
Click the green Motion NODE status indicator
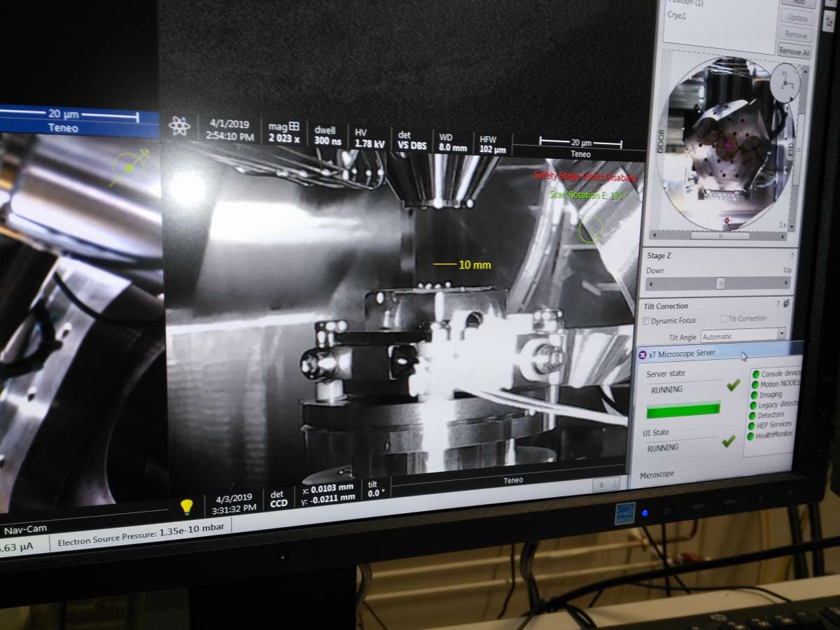755,384
